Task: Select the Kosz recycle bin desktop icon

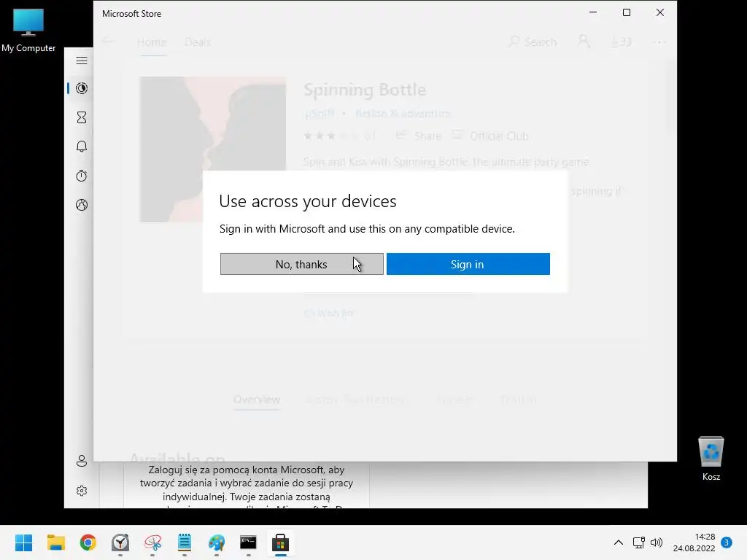Action: pos(711,459)
